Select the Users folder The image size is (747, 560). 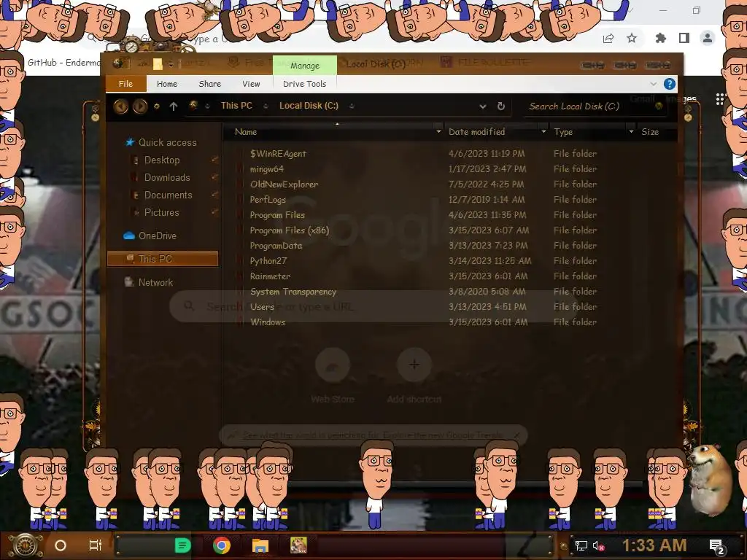pos(262,307)
